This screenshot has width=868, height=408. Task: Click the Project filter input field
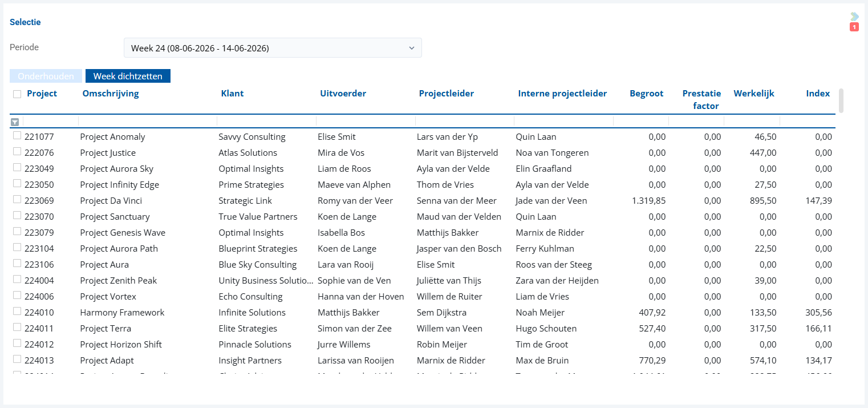click(50, 121)
